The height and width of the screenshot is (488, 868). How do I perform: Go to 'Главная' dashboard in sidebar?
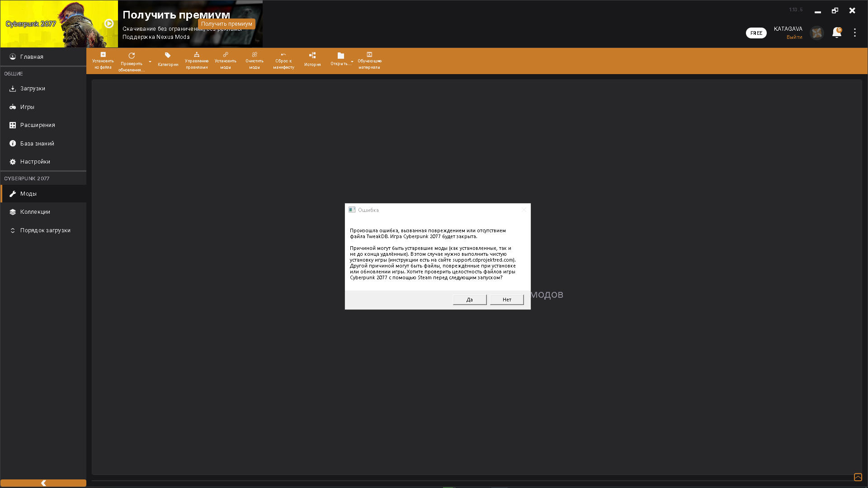tap(43, 57)
